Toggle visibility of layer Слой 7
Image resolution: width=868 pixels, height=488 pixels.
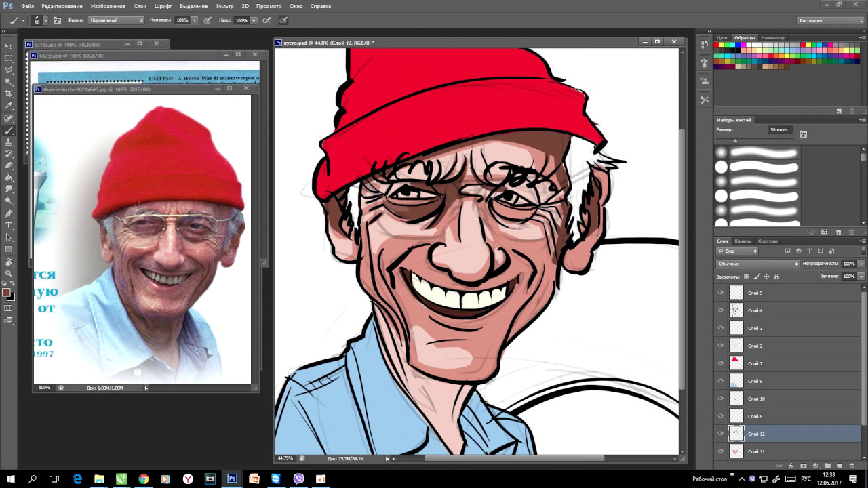[x=721, y=363]
